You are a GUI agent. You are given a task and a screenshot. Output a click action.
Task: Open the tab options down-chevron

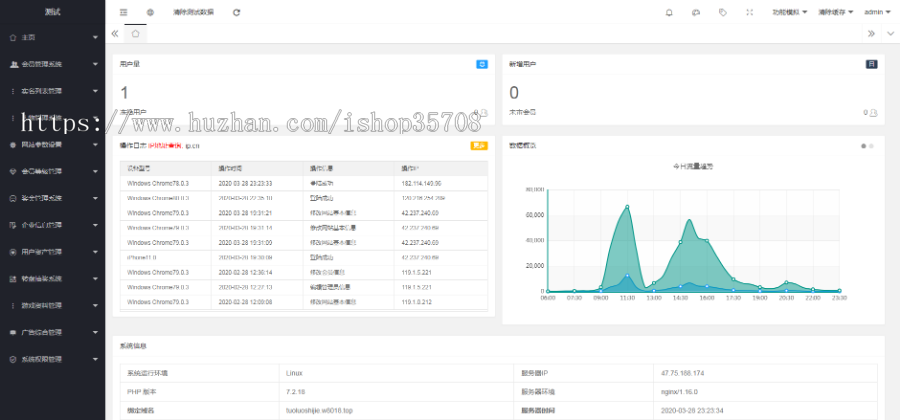pyautogui.click(x=891, y=34)
